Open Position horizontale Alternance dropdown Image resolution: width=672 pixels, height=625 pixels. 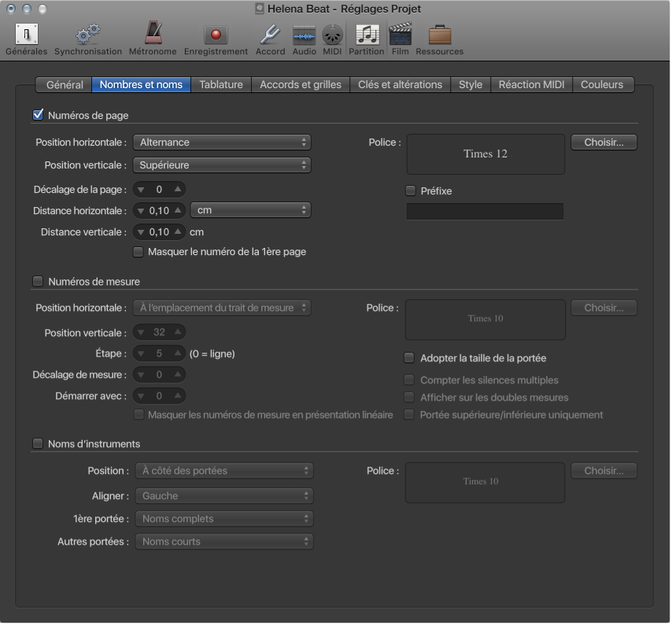(222, 142)
